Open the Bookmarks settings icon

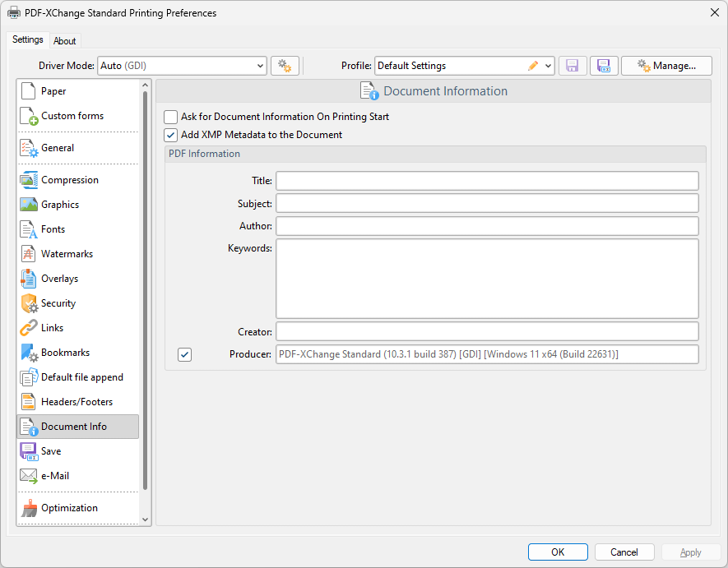pyautogui.click(x=27, y=352)
